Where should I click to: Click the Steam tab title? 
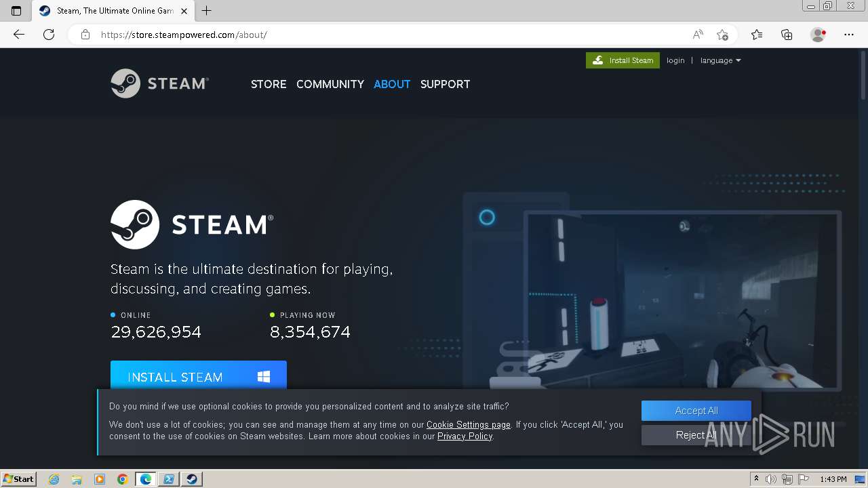(x=115, y=11)
